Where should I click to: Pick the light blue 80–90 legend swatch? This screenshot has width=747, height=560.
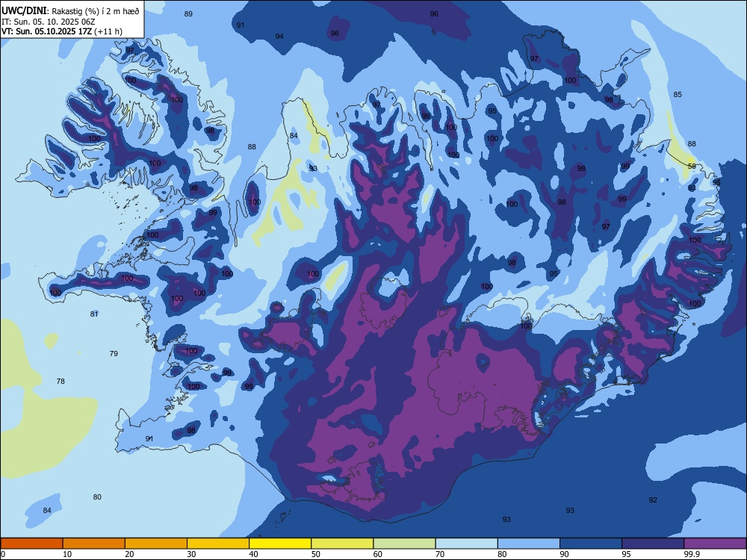(529, 544)
